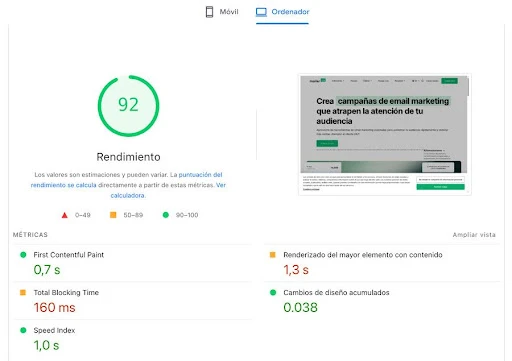Click the green dot beside First Contentful Paint
This screenshot has height=361, width=512.
pos(23,255)
